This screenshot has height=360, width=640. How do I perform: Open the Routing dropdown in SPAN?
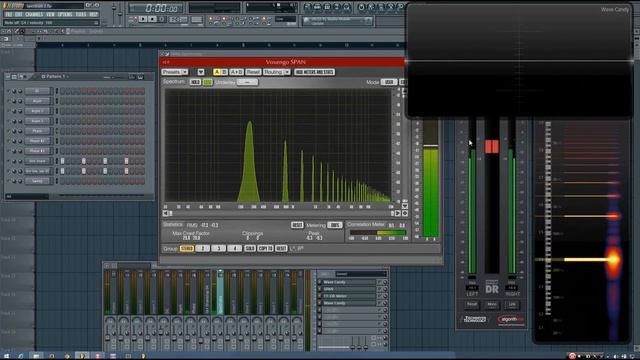click(x=276, y=72)
